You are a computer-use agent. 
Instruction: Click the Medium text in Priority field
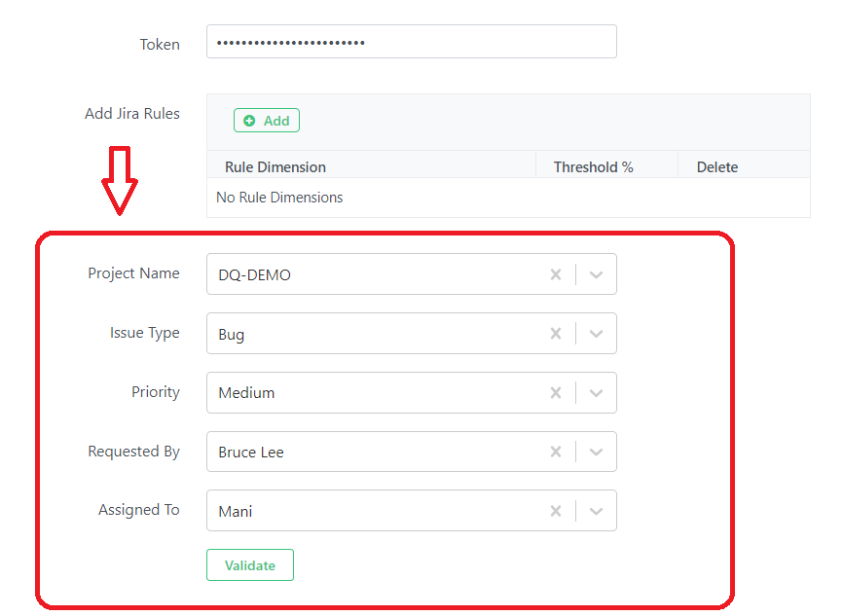click(246, 393)
